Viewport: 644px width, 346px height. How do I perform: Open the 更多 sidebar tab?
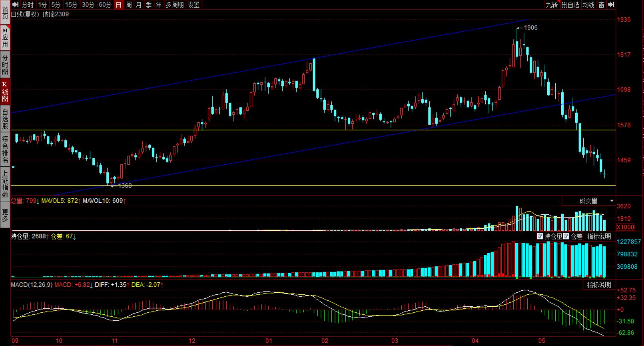pos(5,215)
